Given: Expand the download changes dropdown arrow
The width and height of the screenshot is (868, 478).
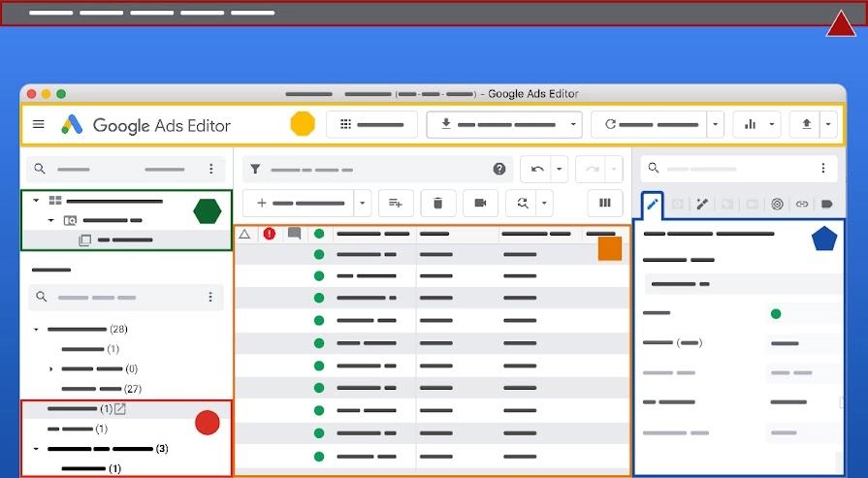Looking at the screenshot, I should 573,124.
